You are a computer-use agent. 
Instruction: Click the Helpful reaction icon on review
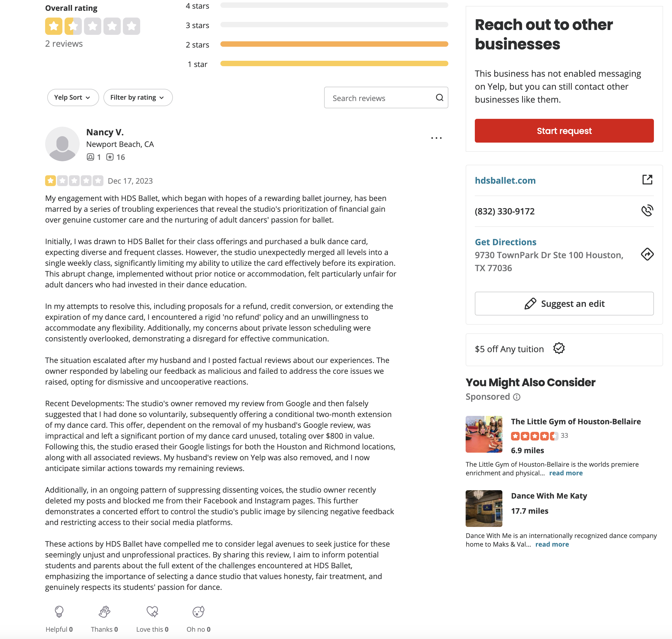point(59,611)
